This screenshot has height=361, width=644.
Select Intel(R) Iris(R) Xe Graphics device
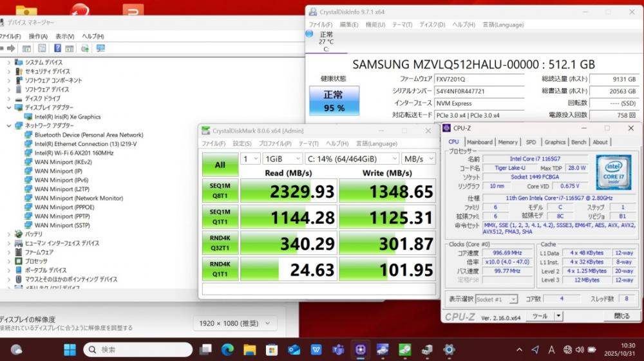coord(68,116)
